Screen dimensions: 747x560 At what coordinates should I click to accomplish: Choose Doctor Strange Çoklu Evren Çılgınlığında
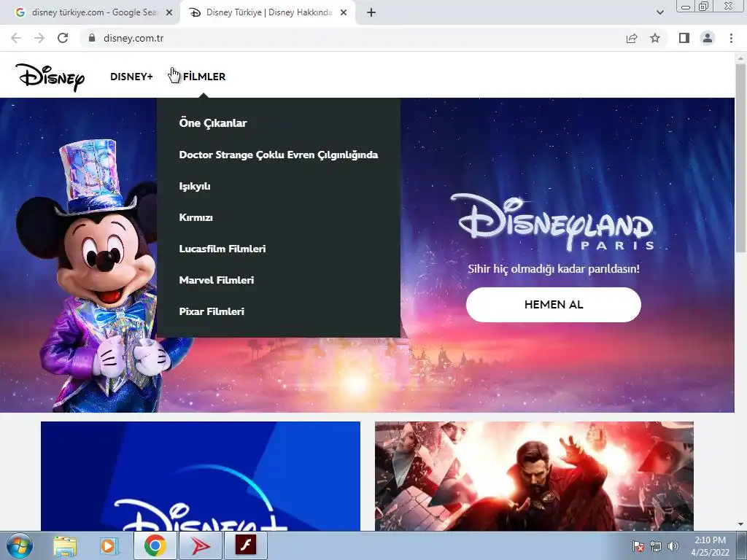tap(279, 155)
